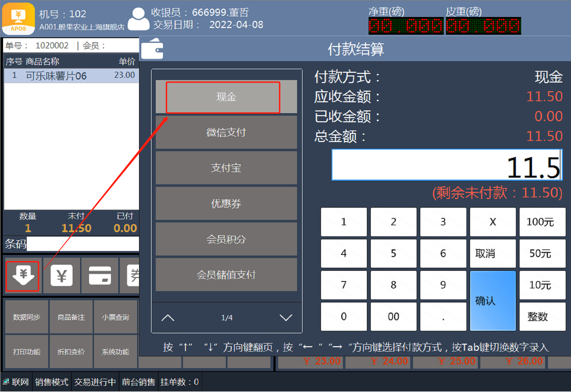Click the cashier user avatar icon
Viewport: 571px width, 392px height.
[139, 19]
